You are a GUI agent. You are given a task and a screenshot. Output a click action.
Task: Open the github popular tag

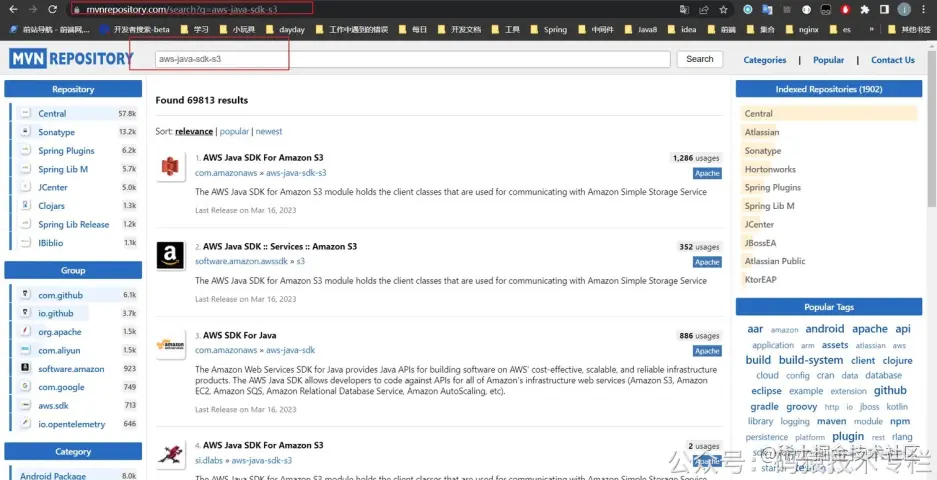(x=890, y=390)
